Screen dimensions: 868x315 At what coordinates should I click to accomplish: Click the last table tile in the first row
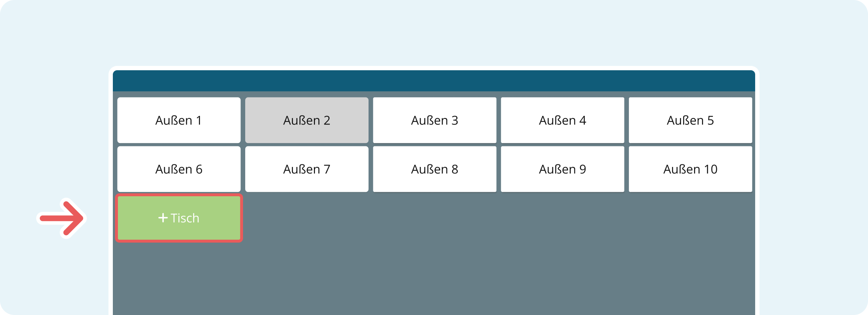click(x=690, y=120)
